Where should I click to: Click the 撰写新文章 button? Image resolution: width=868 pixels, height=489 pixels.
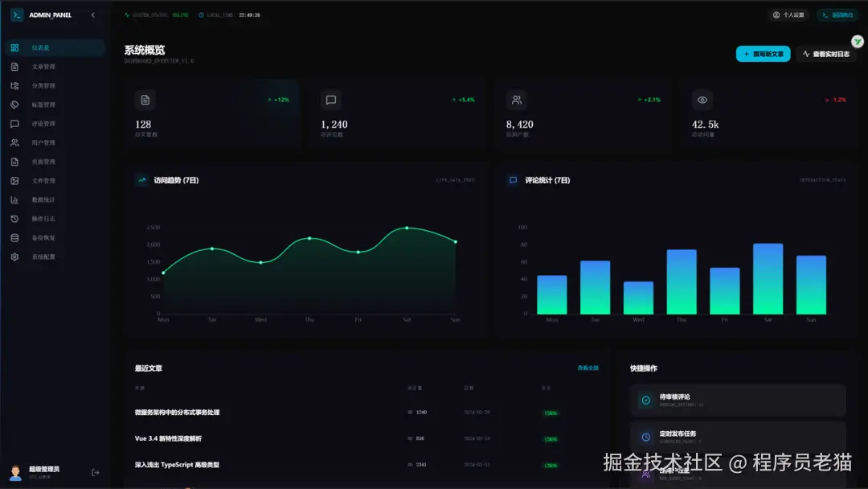click(x=764, y=54)
